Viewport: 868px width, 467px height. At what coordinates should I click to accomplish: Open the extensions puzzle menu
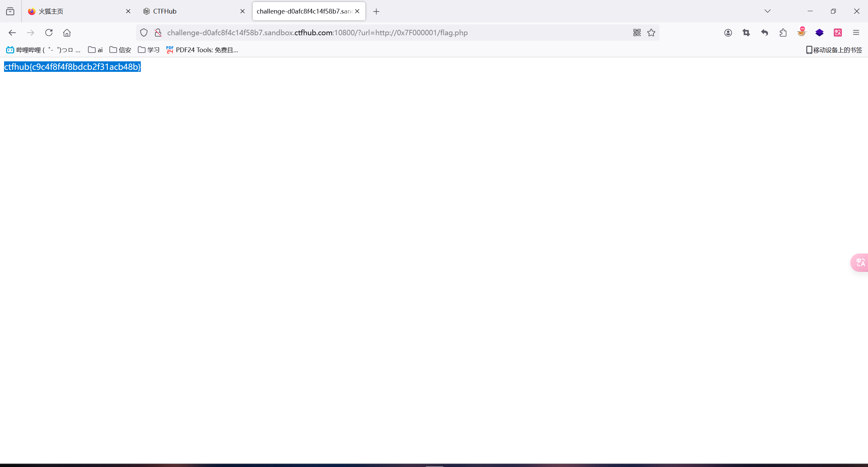click(783, 33)
